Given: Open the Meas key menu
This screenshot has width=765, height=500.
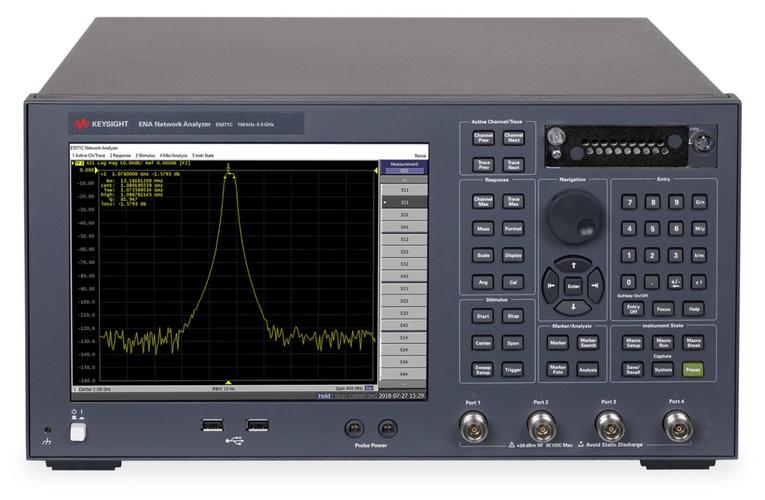Looking at the screenshot, I should click(483, 228).
